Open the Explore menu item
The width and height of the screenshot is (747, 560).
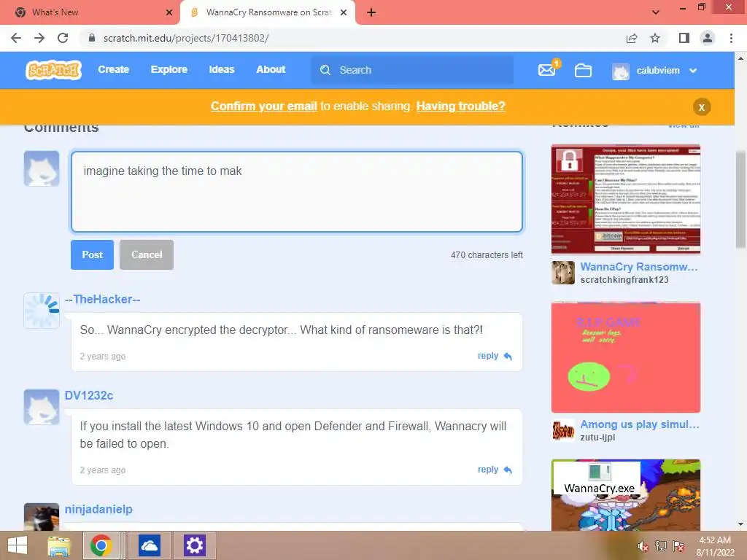click(169, 69)
